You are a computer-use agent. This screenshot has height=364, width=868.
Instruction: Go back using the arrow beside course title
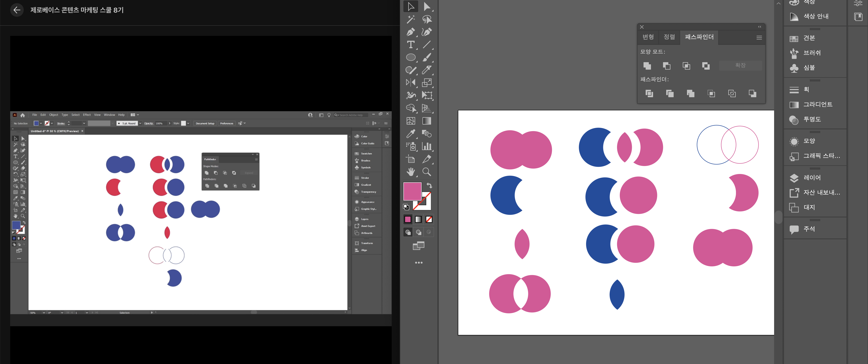17,10
